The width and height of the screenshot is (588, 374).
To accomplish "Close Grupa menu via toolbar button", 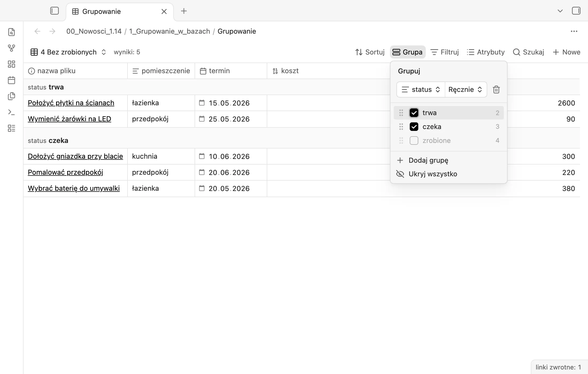I will tap(408, 52).
